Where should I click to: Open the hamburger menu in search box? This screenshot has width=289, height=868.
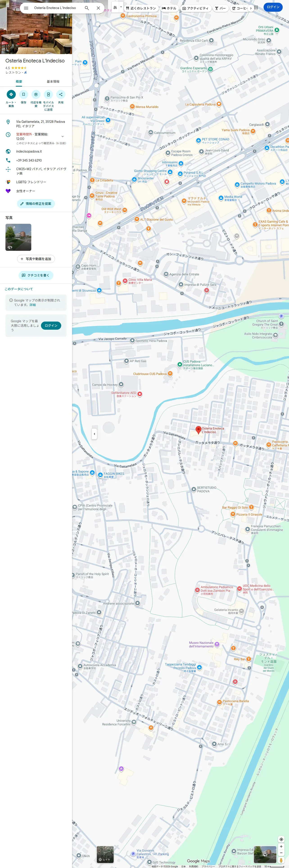[x=26, y=8]
